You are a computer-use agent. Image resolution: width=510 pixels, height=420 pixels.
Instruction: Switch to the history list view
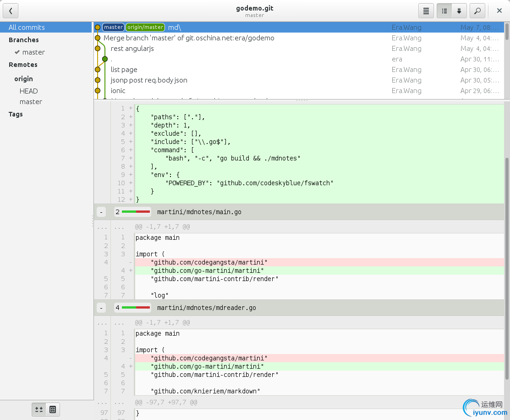tap(444, 11)
